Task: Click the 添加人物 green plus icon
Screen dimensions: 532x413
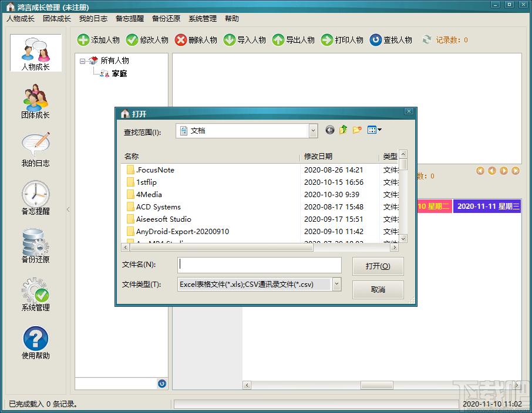Action: [83, 40]
